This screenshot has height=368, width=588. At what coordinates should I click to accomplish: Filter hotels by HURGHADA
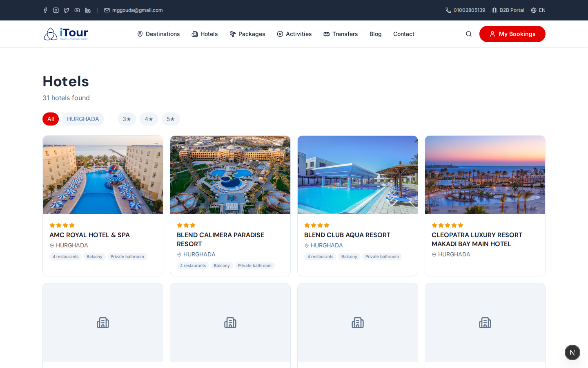[x=83, y=119]
